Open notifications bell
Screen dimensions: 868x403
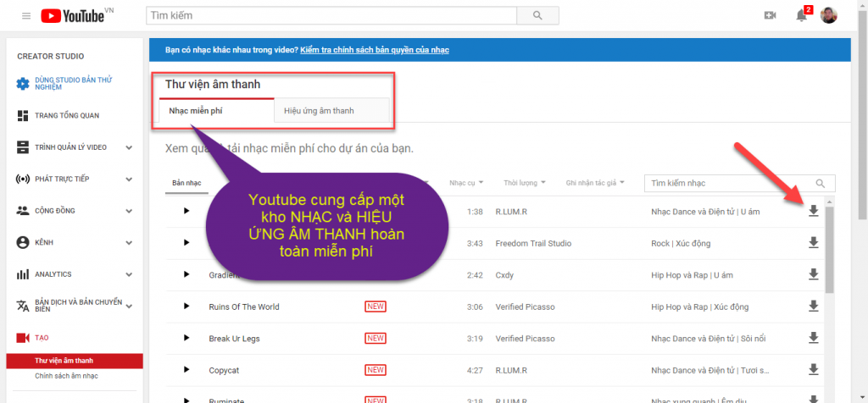point(802,15)
